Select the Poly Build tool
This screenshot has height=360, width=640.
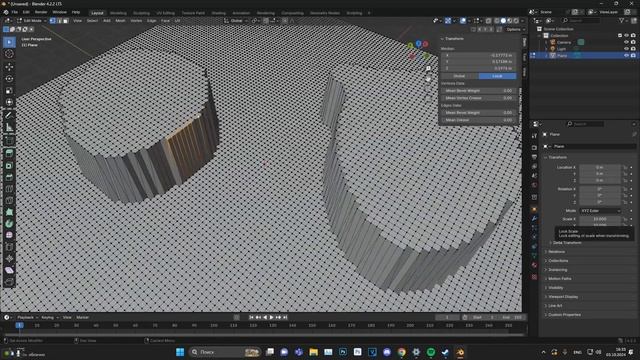[9, 212]
